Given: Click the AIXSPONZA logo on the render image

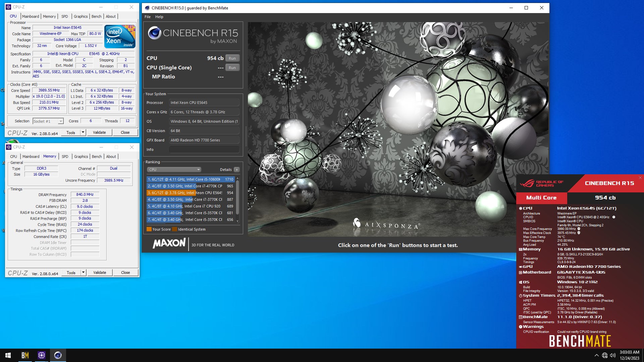Looking at the screenshot, I should pos(386,224).
